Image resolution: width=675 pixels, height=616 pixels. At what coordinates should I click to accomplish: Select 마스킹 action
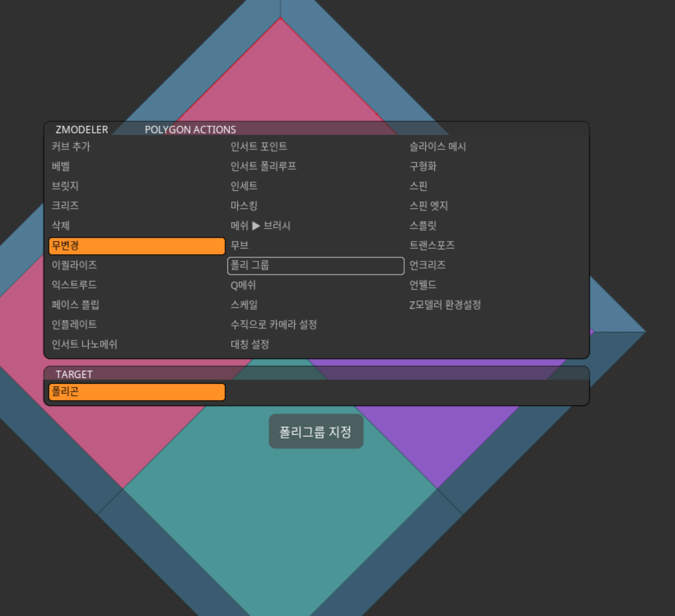point(316,206)
